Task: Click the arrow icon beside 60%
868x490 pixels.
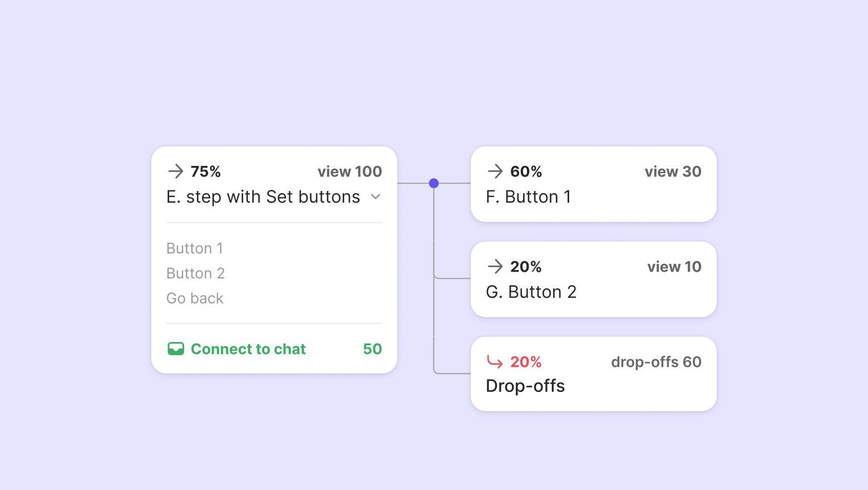Action: click(x=495, y=171)
